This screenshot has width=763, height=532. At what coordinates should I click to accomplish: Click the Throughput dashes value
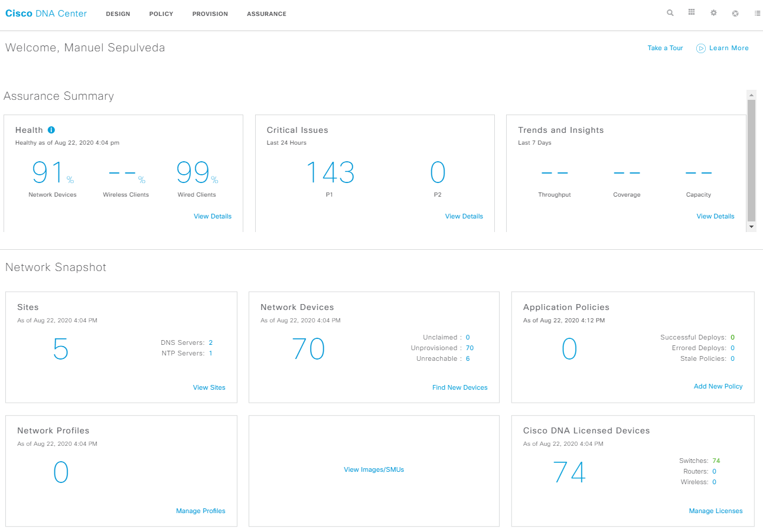(555, 174)
